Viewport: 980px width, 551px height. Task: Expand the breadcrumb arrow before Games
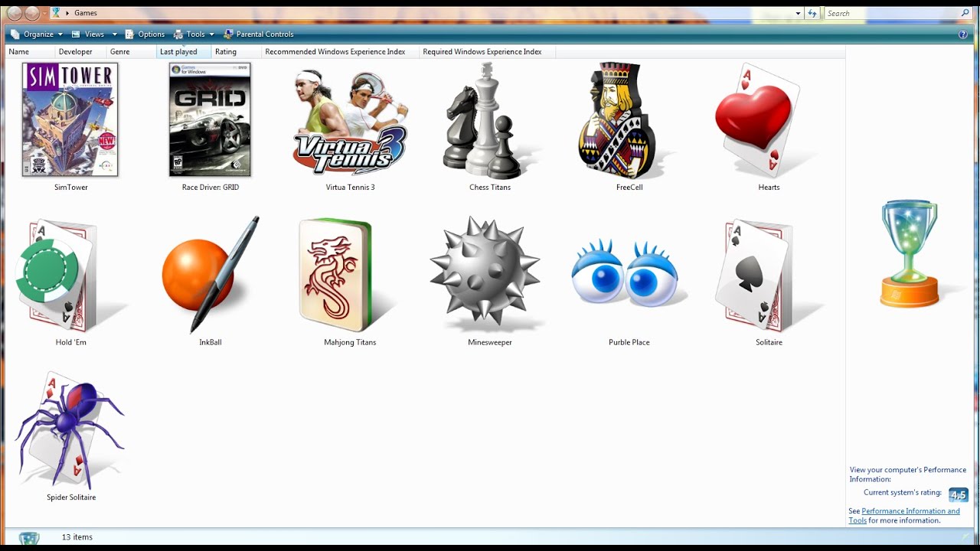coord(67,13)
